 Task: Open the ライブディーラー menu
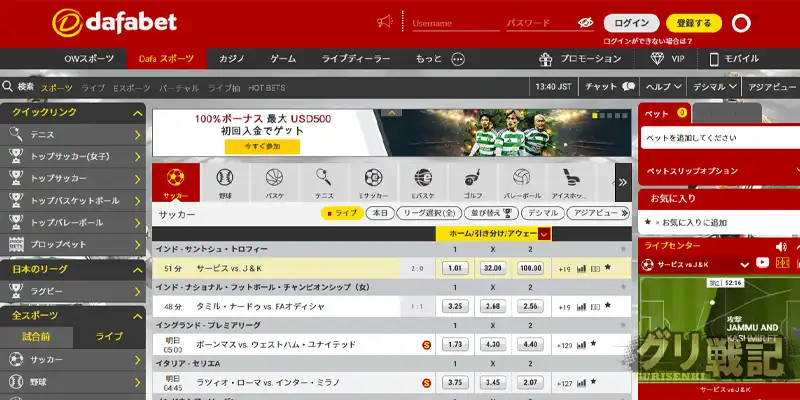coord(356,59)
